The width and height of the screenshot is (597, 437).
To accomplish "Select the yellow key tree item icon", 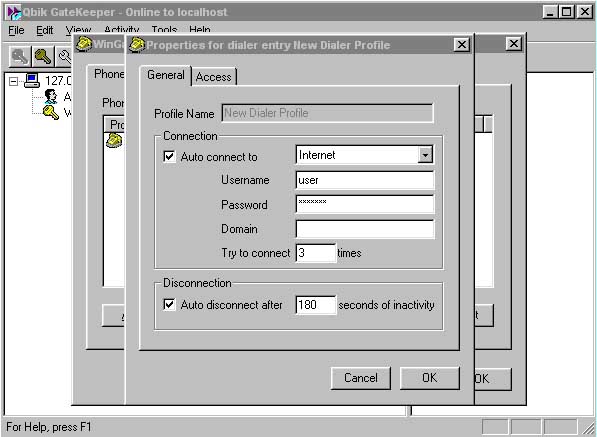I will coord(51,113).
